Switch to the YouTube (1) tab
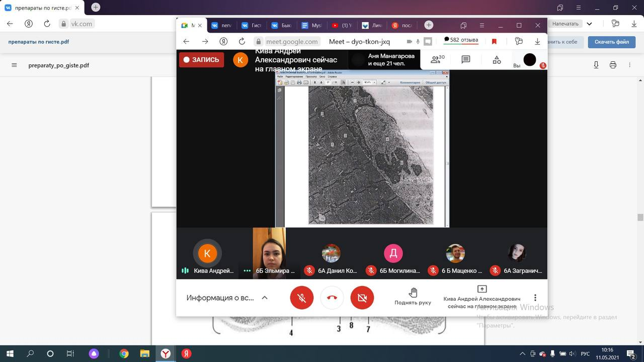The height and width of the screenshot is (362, 644). (x=343, y=25)
